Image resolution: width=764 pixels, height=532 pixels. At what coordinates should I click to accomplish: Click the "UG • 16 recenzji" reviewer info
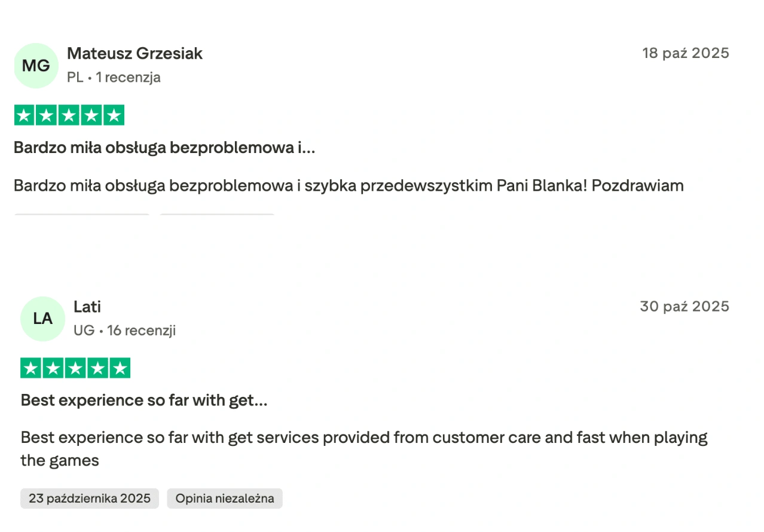click(x=124, y=330)
